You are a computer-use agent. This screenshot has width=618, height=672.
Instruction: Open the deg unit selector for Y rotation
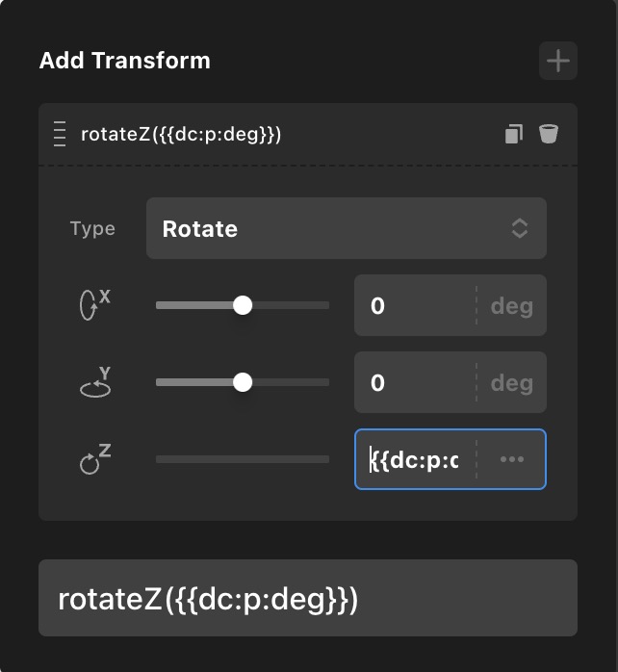point(512,382)
